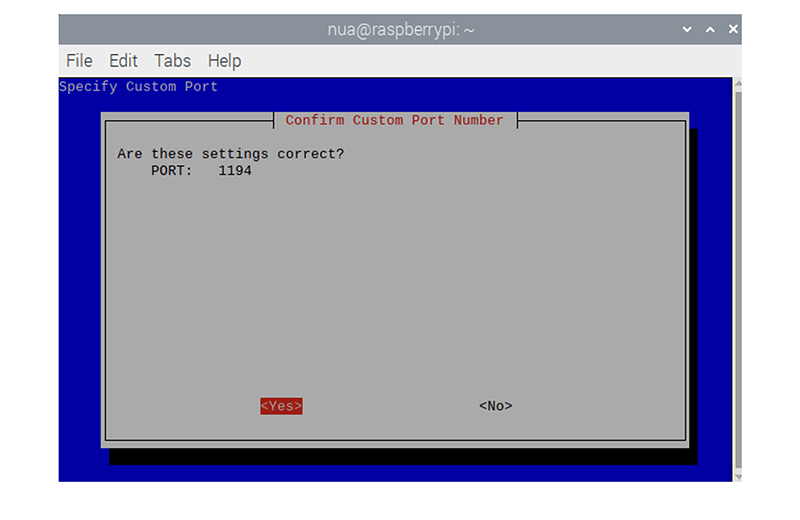The image size is (800, 520).
Task: Click the scrollbar up arrow
Action: 738,83
